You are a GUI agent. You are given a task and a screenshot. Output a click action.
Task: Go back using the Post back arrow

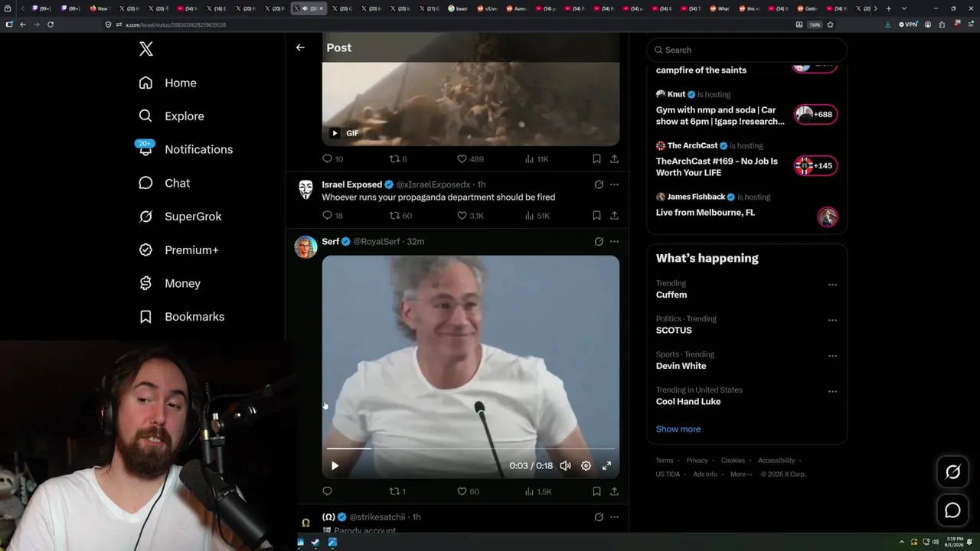pyautogui.click(x=300, y=47)
